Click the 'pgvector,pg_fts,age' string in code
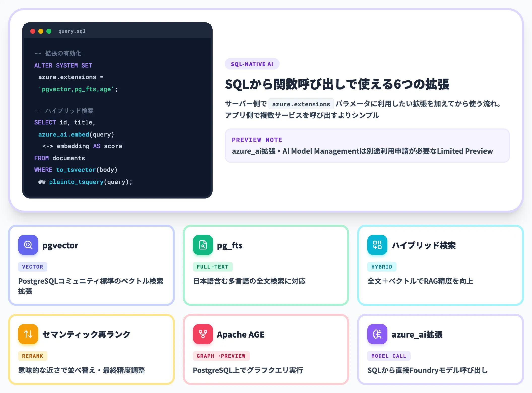This screenshot has height=393, width=532. 76,89
